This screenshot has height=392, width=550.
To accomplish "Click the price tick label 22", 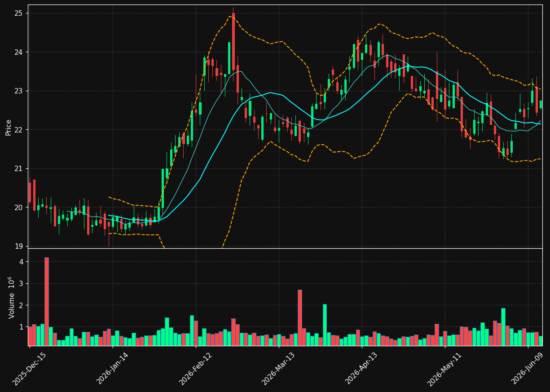I will (x=18, y=130).
